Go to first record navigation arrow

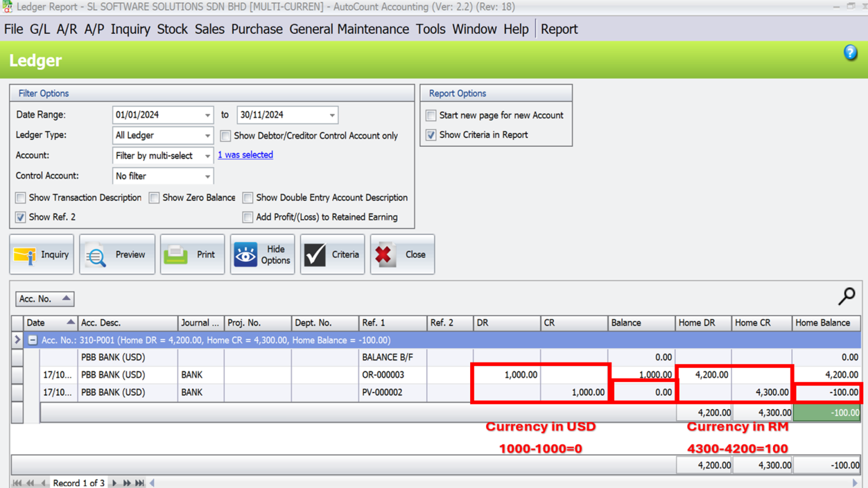click(18, 483)
